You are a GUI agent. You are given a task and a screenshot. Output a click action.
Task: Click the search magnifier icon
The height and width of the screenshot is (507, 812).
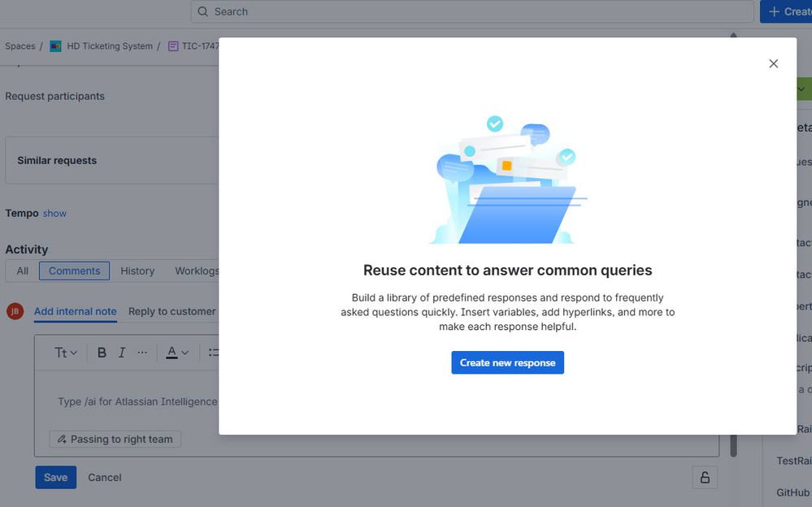(x=202, y=11)
